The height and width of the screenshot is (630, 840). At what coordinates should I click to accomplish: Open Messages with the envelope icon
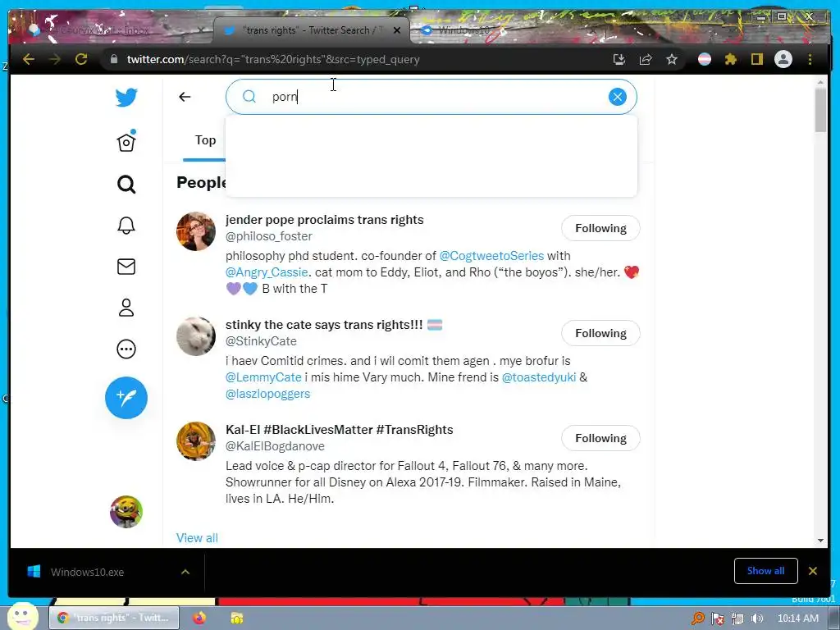(x=126, y=267)
